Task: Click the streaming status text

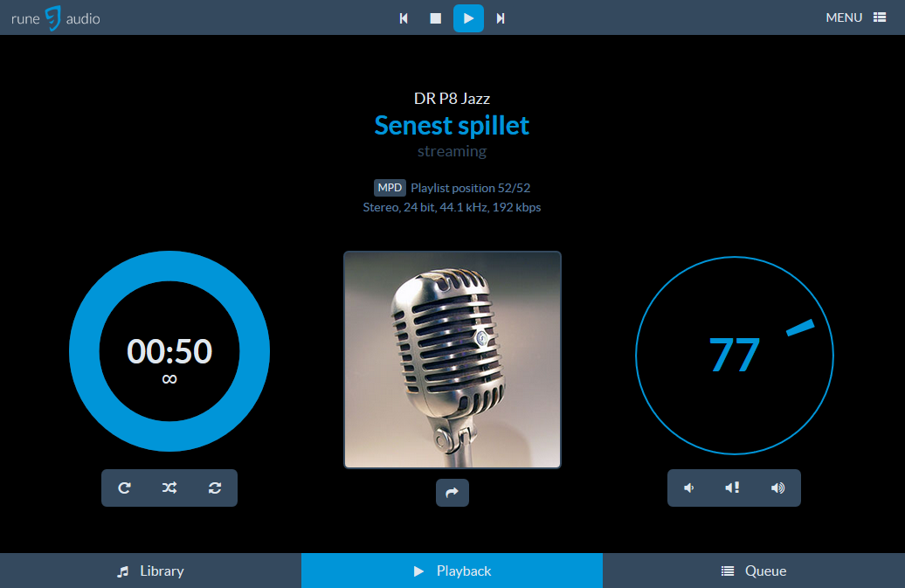Action: [x=452, y=151]
